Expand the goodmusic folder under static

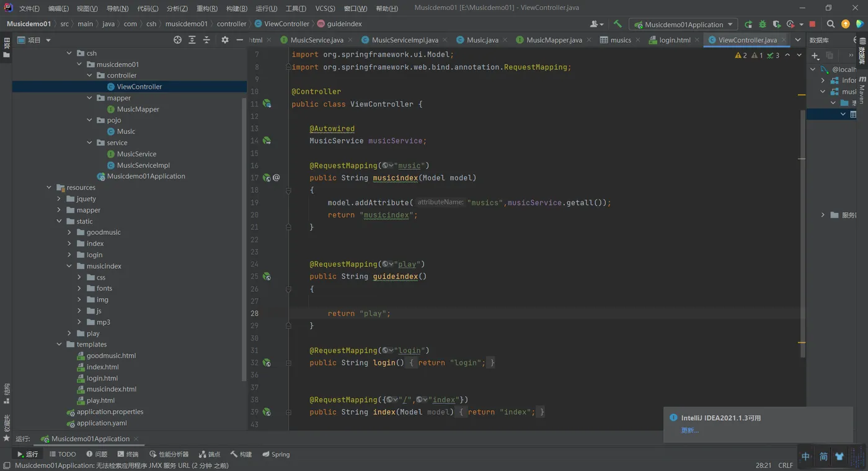(x=69, y=232)
